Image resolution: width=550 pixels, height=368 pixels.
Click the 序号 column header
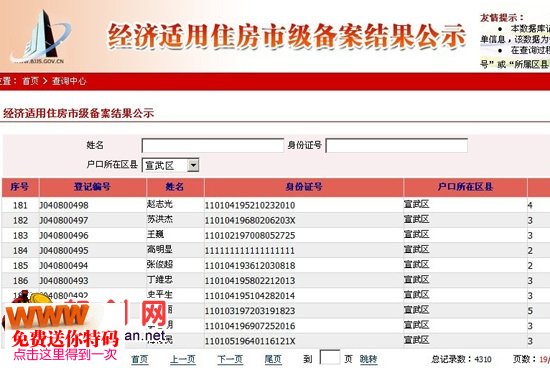click(x=20, y=187)
